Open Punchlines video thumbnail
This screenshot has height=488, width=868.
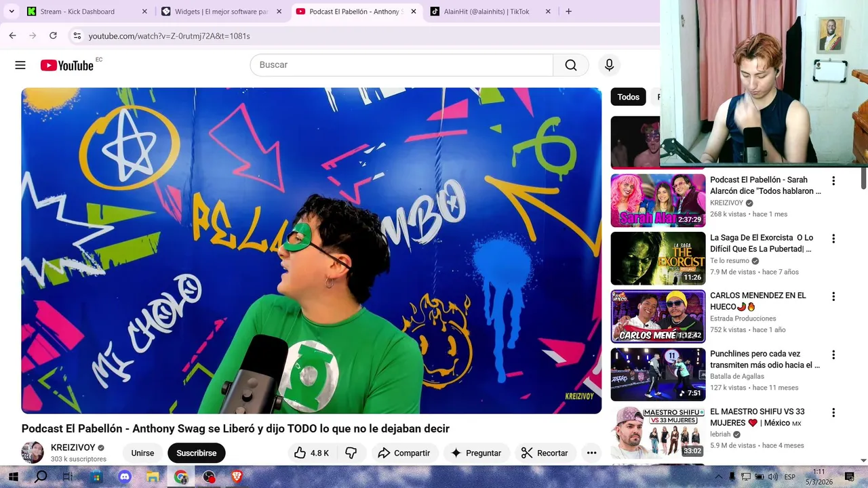(658, 374)
